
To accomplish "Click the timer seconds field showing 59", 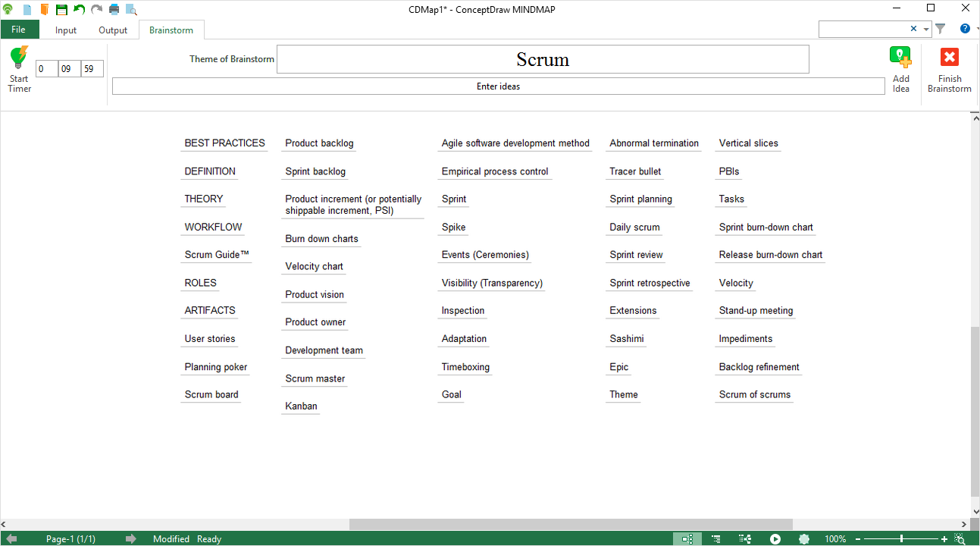I will pyautogui.click(x=92, y=69).
